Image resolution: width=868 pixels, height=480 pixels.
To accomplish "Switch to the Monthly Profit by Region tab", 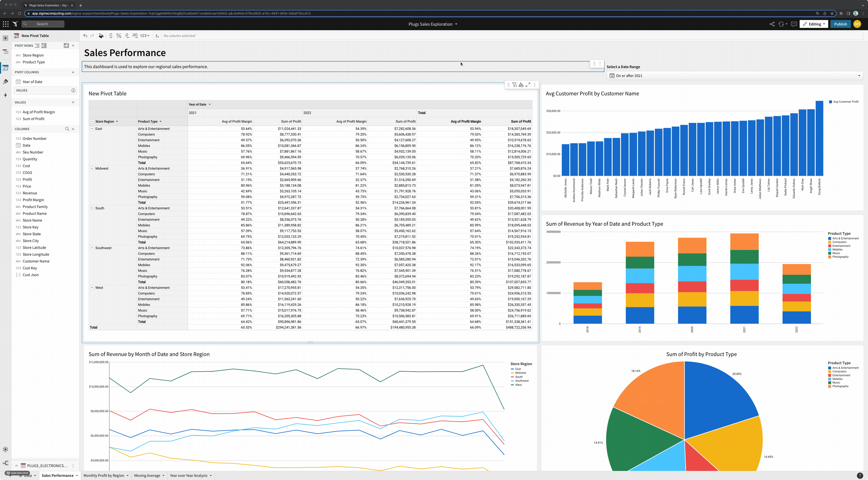I will coord(104,475).
